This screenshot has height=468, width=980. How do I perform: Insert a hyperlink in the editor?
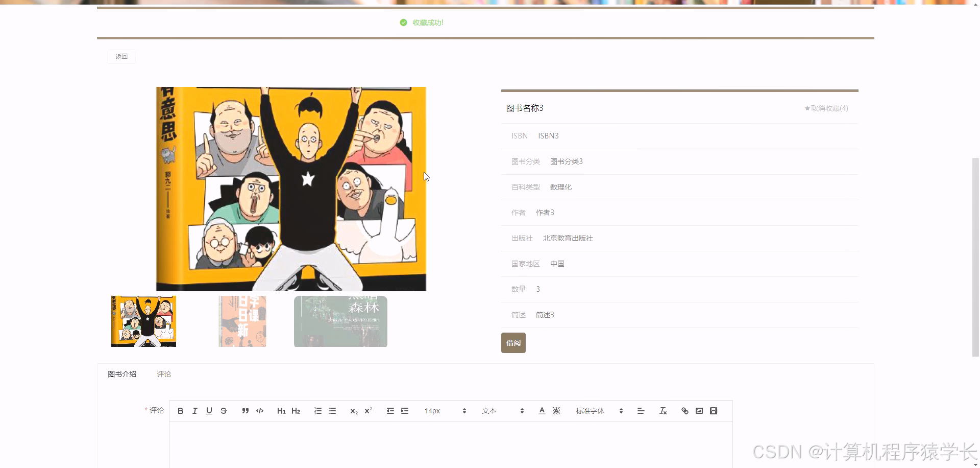[x=684, y=410]
